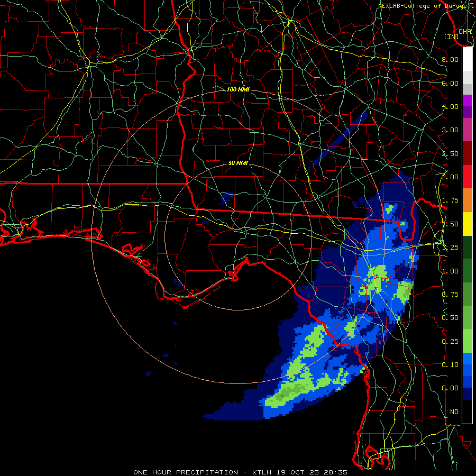Click the 100 NMI range ring label
Image resolution: width=476 pixels, height=476 pixels.
(238, 89)
